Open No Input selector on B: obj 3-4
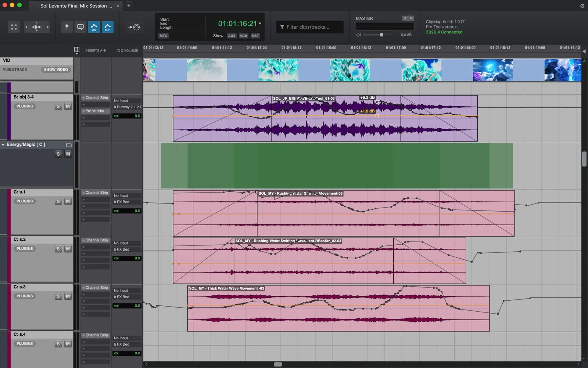Screen dimensions: 588x368 coord(127,100)
